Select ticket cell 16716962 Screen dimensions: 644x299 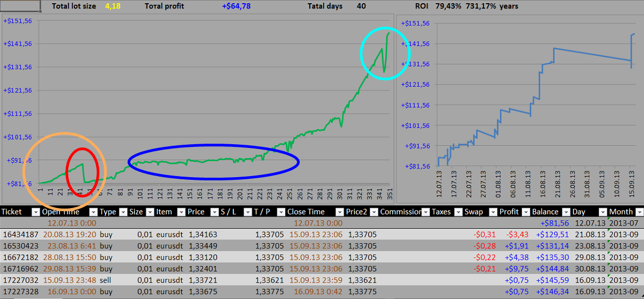point(20,269)
